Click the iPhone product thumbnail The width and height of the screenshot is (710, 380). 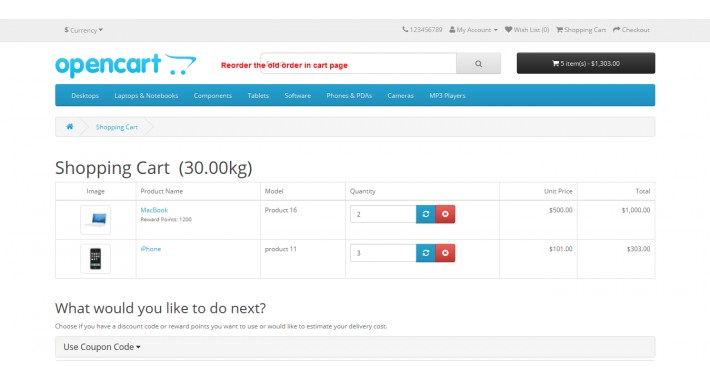[96, 259]
